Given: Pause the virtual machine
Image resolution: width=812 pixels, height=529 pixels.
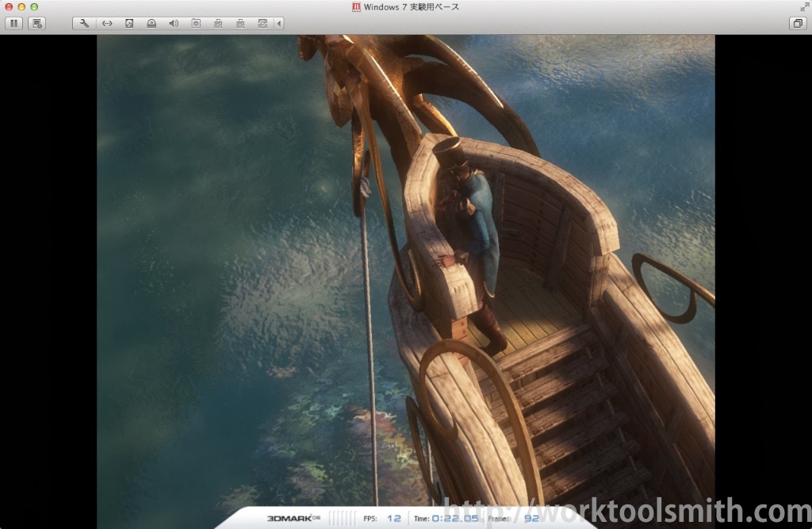Looking at the screenshot, I should [14, 23].
